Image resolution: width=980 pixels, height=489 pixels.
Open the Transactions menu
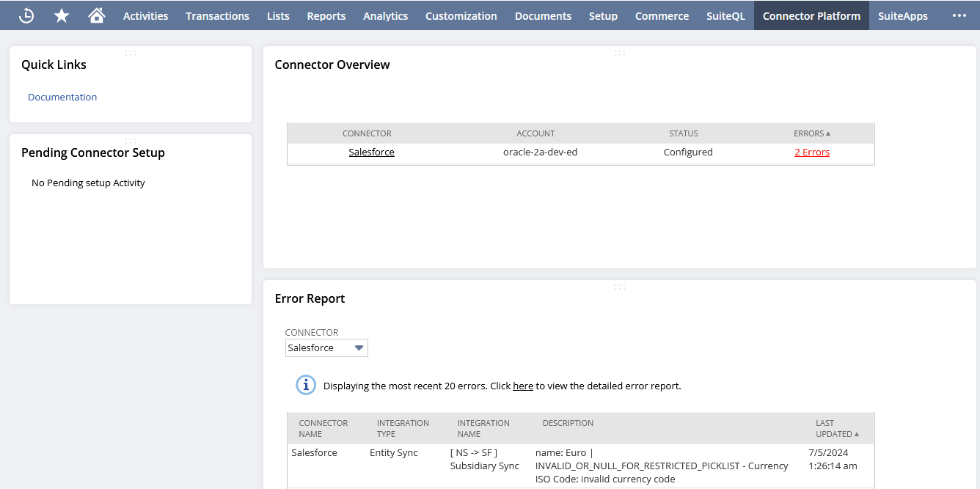217,15
